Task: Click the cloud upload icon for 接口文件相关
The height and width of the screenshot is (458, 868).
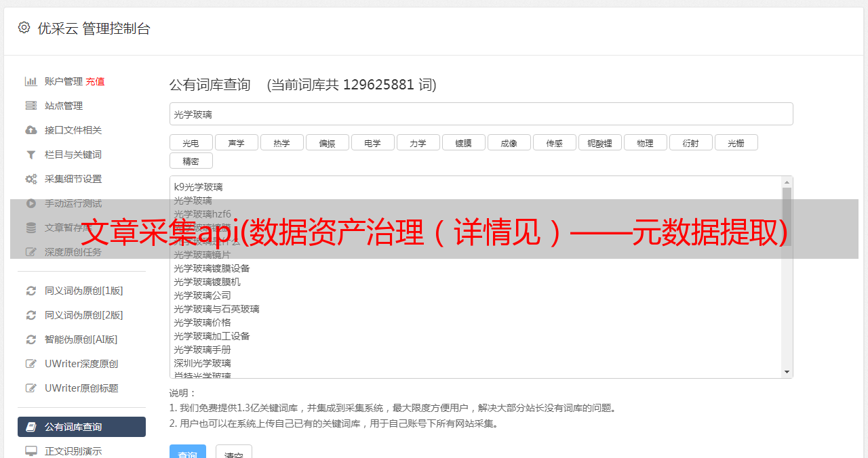Action: pos(31,130)
